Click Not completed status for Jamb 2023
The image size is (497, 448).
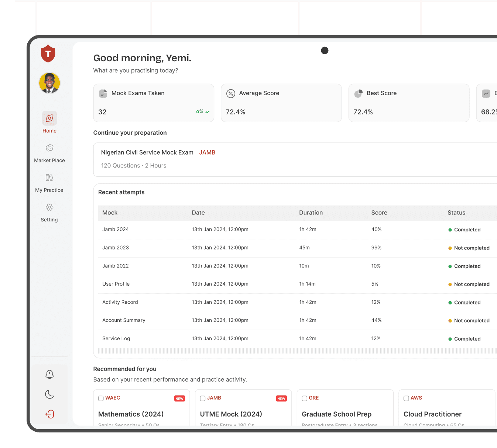tap(469, 248)
